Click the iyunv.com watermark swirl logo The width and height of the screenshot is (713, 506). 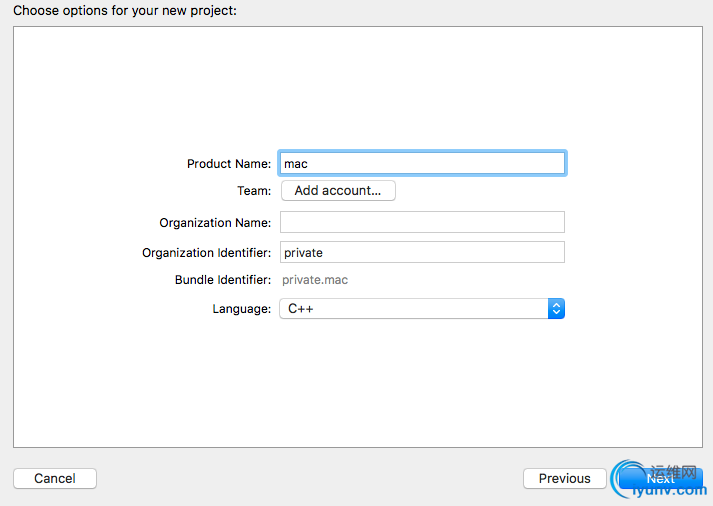coord(627,478)
